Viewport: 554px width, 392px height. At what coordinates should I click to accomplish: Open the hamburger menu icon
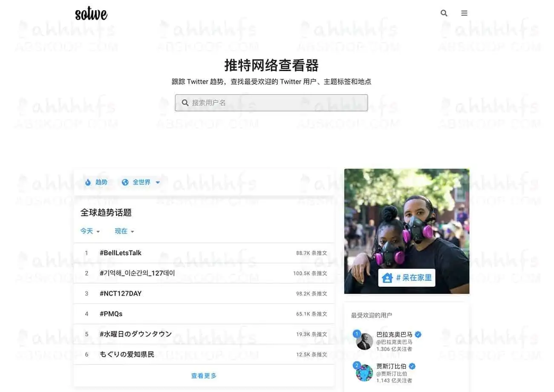[x=464, y=13]
